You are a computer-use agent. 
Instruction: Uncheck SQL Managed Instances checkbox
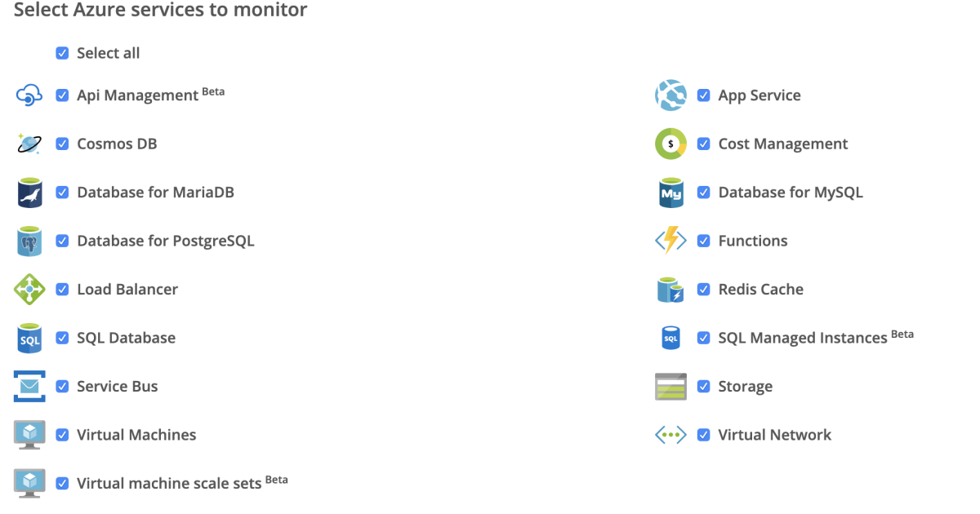(x=703, y=338)
